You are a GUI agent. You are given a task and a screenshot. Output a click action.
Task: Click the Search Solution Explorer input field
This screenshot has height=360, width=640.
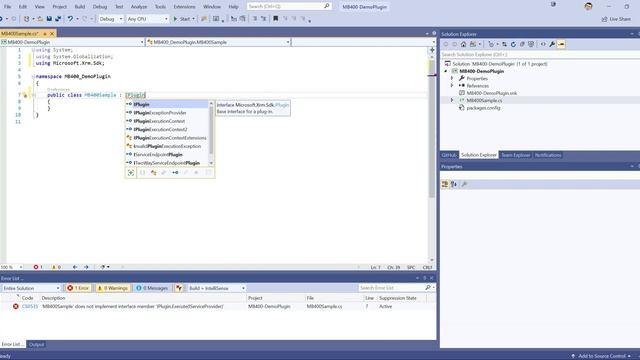coord(540,54)
